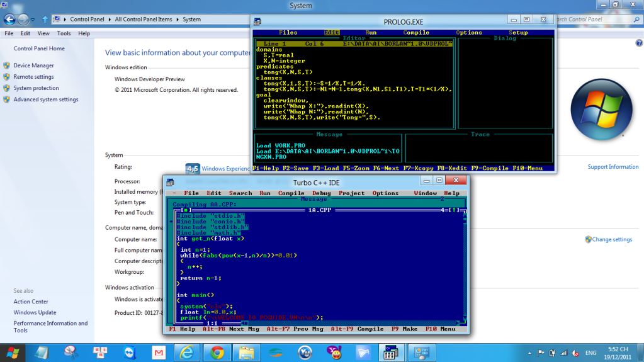
Task: Open the Windows Start button
Action: (x=13, y=353)
